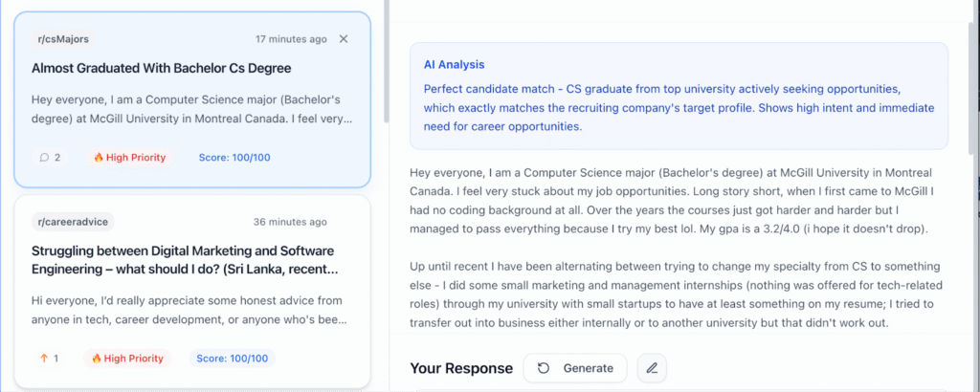Dismiss the r/csMajors post card
The image size is (980, 392).
pos(344,38)
